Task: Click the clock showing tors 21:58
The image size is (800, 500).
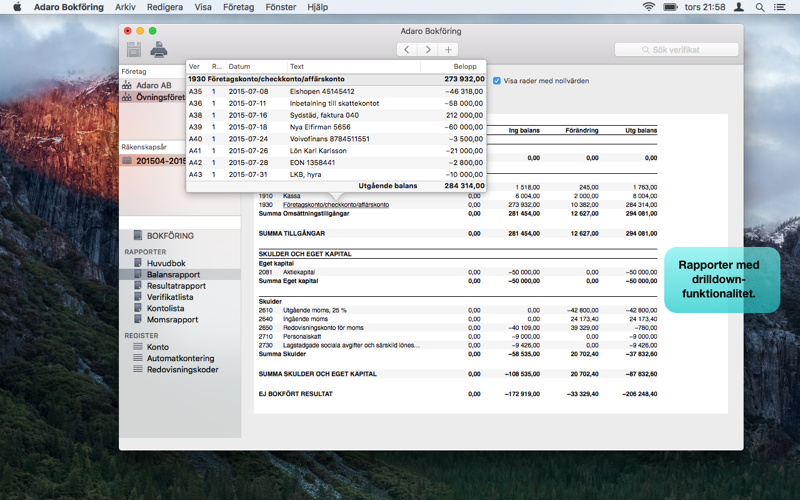Action: pyautogui.click(x=705, y=7)
